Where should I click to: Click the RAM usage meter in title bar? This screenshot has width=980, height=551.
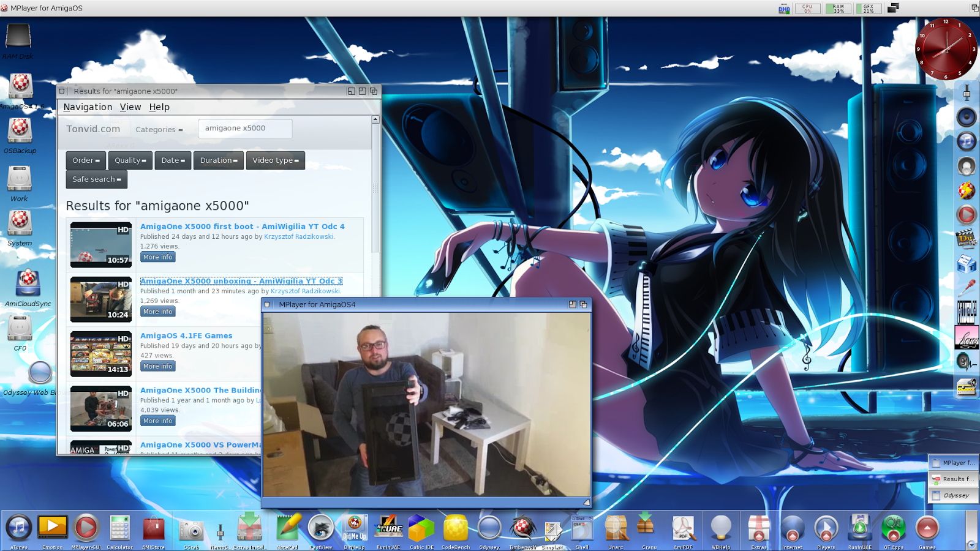coord(839,9)
